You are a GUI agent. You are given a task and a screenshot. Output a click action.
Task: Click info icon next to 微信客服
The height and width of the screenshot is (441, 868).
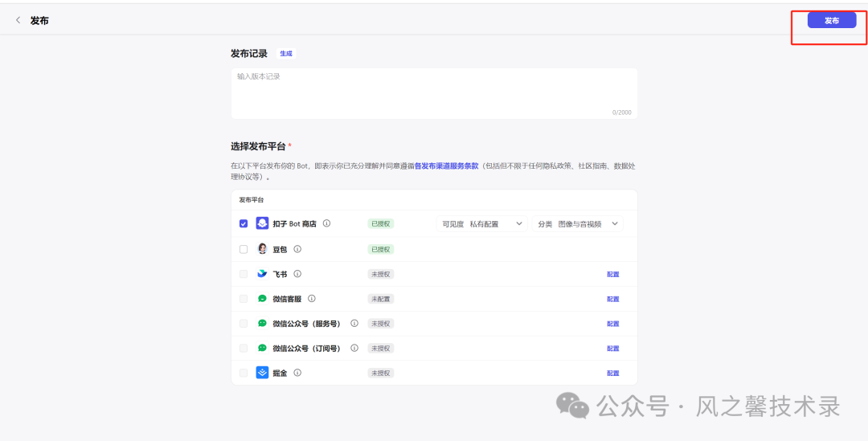pyautogui.click(x=312, y=299)
